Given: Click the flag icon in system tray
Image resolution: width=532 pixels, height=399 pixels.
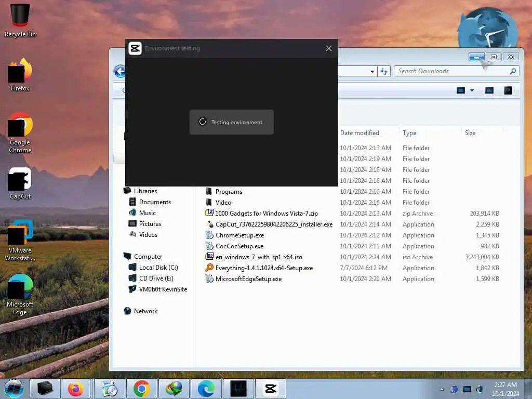Looking at the screenshot, I should [454, 389].
